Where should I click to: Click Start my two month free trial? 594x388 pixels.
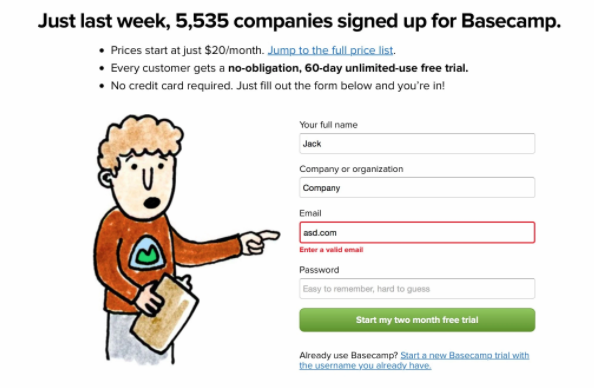pyautogui.click(x=417, y=320)
